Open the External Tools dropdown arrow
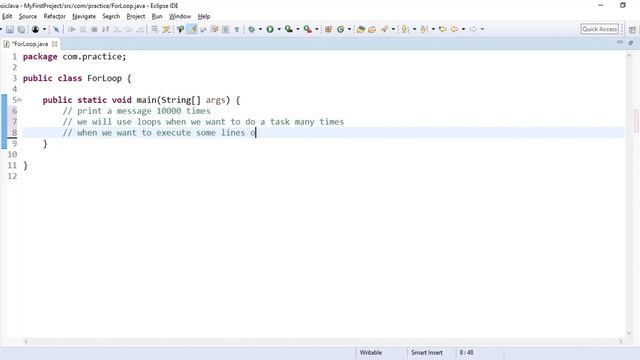640x360 pixels. click(316, 29)
